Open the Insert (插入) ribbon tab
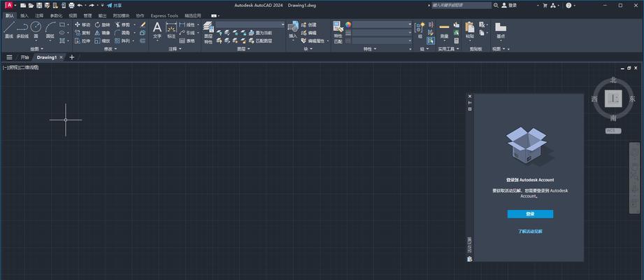This screenshot has height=280, width=644. (x=24, y=15)
